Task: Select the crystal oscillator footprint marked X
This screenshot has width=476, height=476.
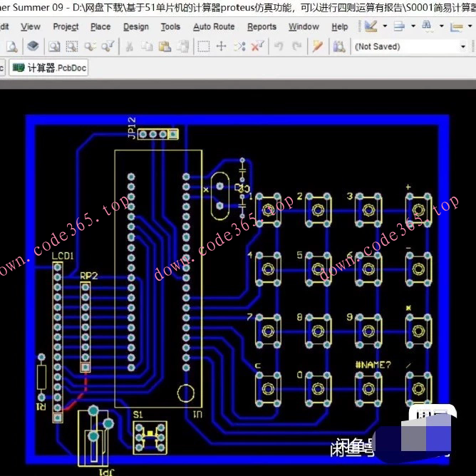Action: [x=219, y=196]
